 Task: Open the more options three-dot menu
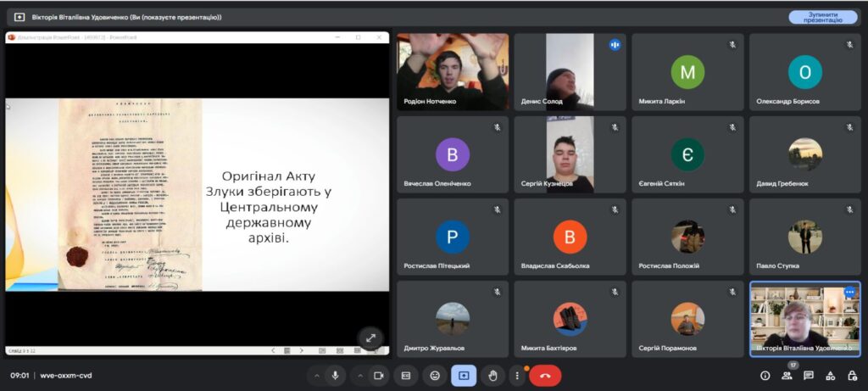pos(517,375)
